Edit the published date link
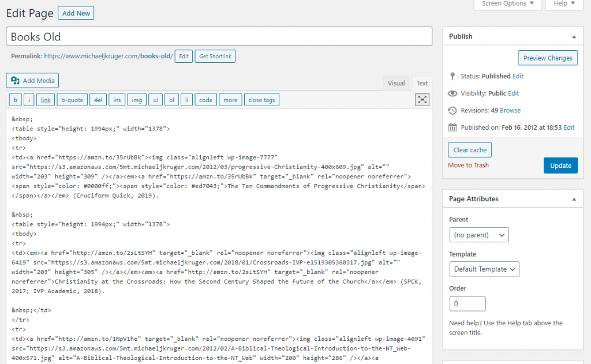 [x=568, y=127]
